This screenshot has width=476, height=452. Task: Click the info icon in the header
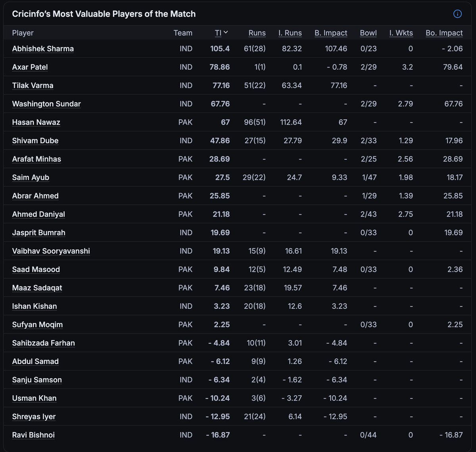(457, 14)
